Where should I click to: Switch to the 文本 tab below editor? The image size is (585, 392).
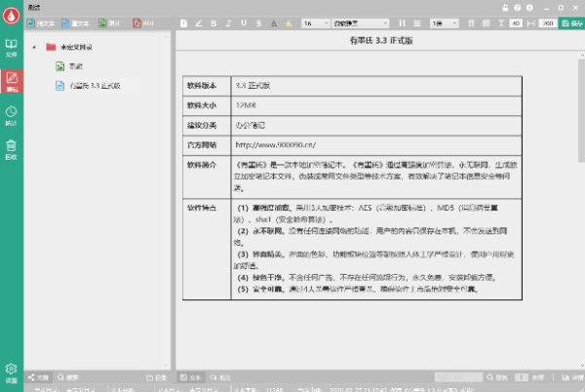(191, 377)
